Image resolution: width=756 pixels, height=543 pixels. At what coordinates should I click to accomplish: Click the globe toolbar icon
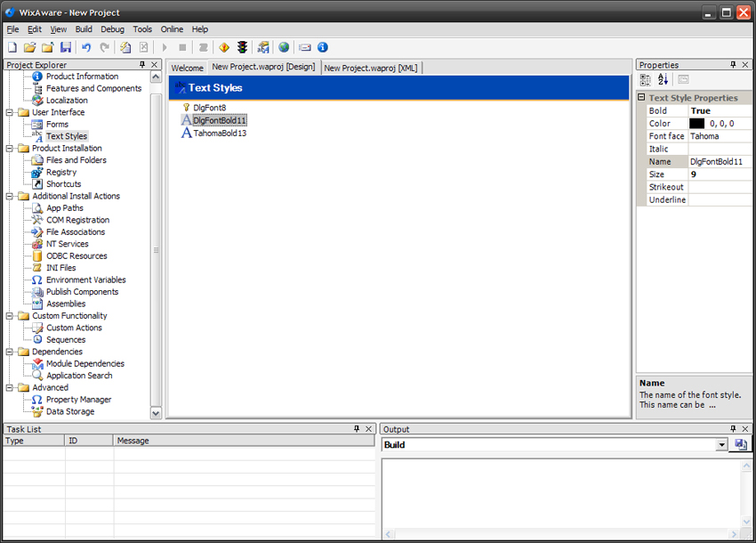tap(284, 47)
